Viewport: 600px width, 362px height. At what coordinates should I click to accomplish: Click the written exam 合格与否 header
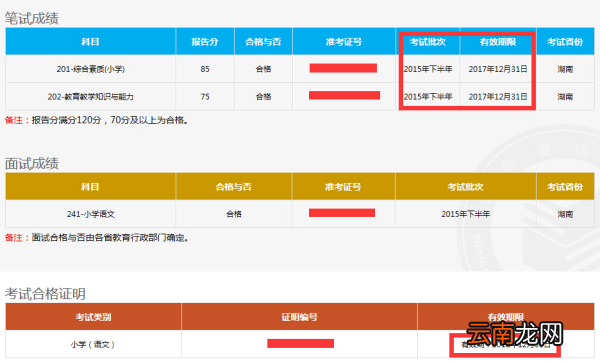263,41
